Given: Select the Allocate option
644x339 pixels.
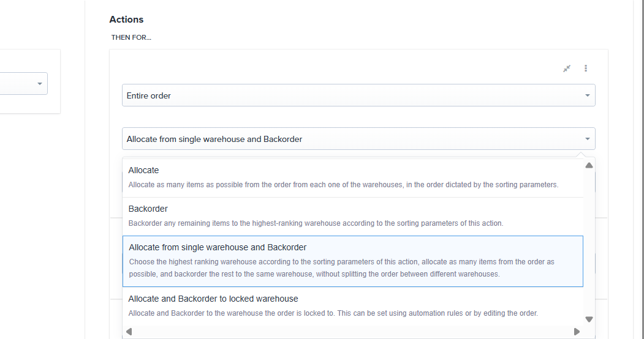Looking at the screenshot, I should coord(143,170).
